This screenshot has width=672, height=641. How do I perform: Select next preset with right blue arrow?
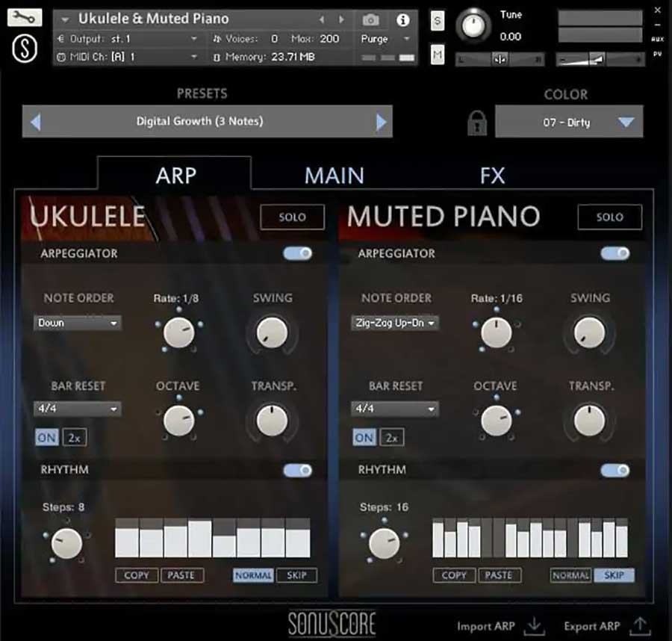tap(381, 123)
